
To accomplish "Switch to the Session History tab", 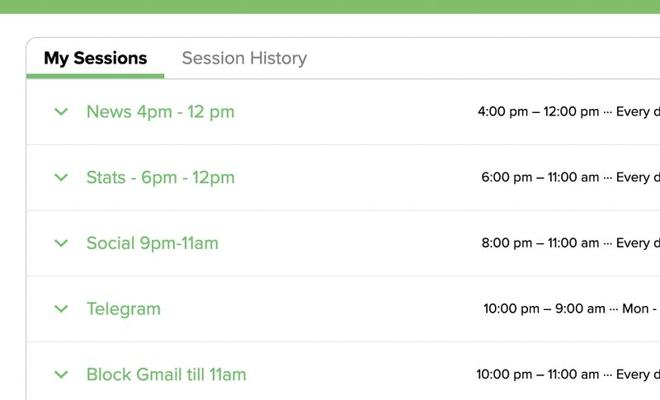I will (244, 58).
